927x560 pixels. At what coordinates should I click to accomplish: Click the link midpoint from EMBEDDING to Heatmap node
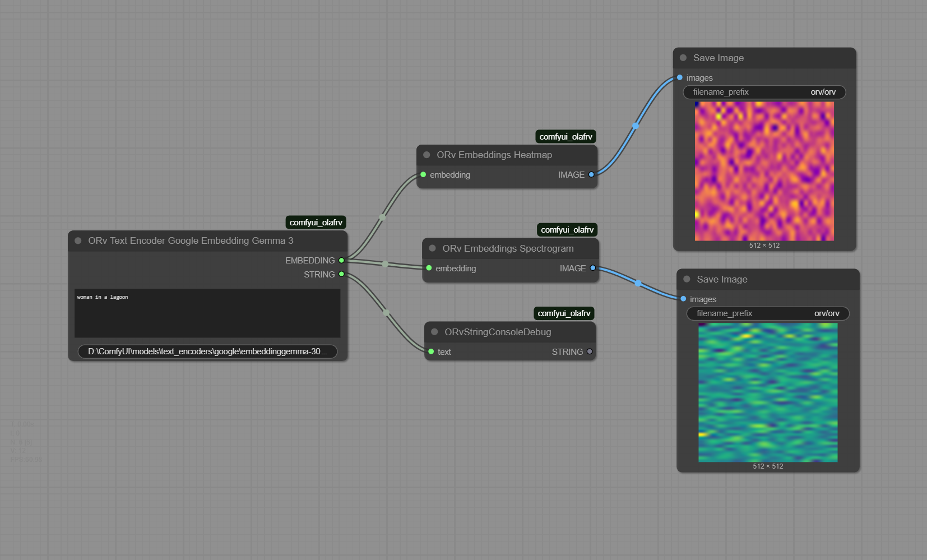tap(382, 217)
